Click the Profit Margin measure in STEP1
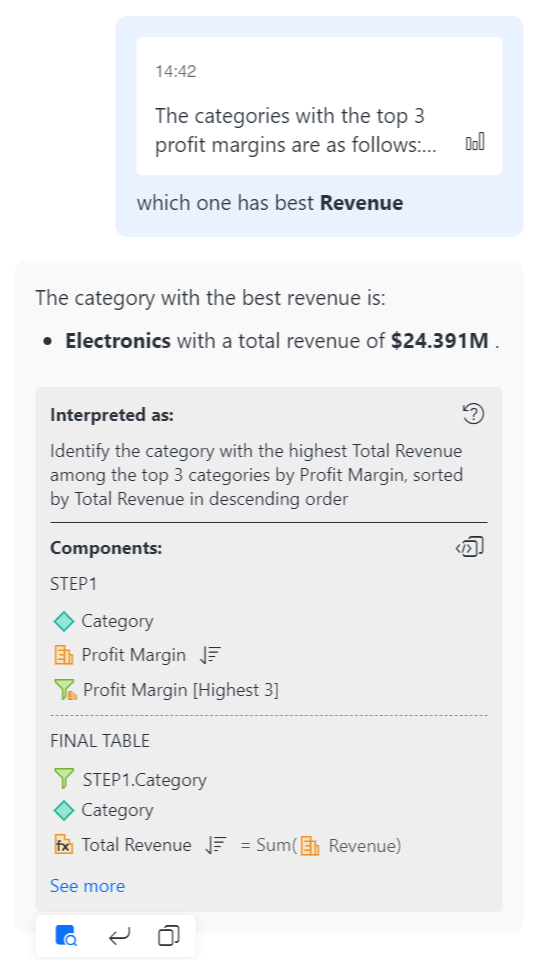The width and height of the screenshot is (544, 978). coord(134,655)
